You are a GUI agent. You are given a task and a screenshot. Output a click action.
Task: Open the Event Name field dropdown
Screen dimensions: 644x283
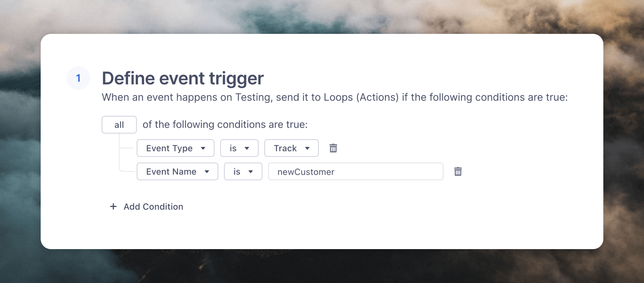pos(177,171)
